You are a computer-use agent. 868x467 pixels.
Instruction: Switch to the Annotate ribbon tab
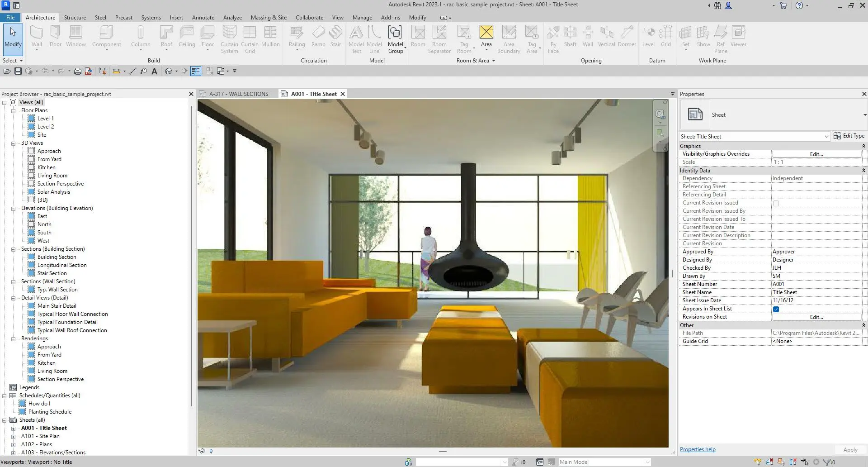point(203,18)
